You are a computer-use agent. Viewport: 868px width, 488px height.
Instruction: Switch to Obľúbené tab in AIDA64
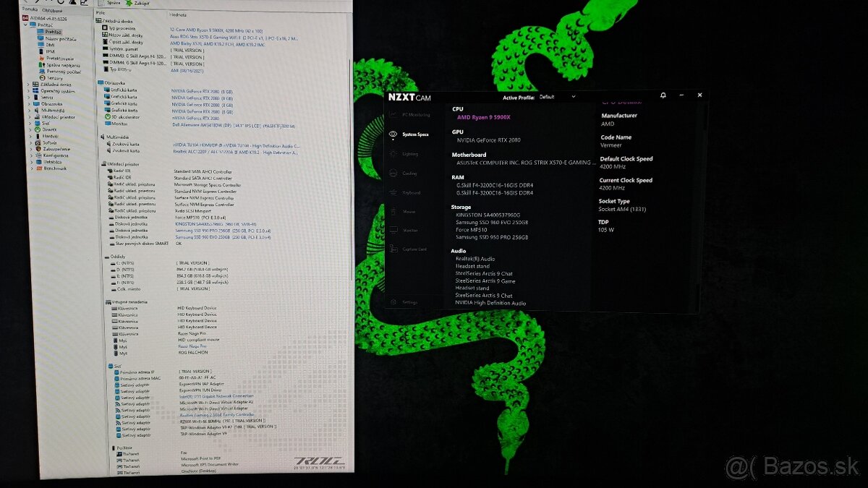coord(51,11)
